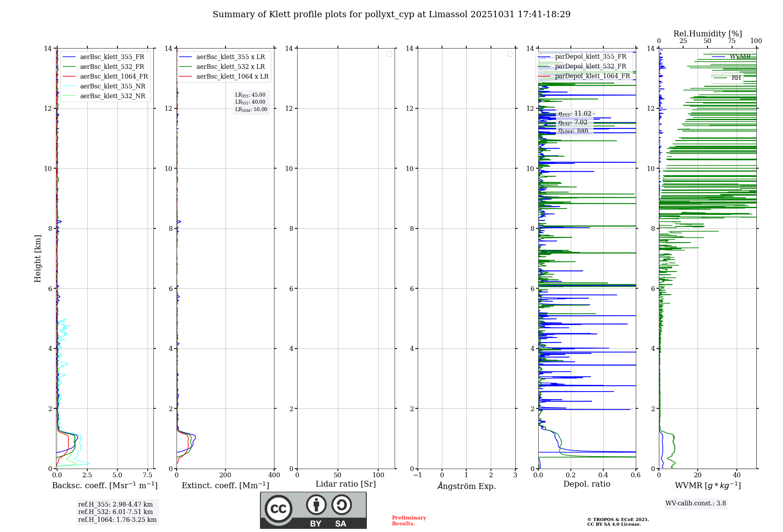Image resolution: width=783 pixels, height=532 pixels.
Task: Click parDepol_klett_355_FR legend entry
Action: coord(590,57)
